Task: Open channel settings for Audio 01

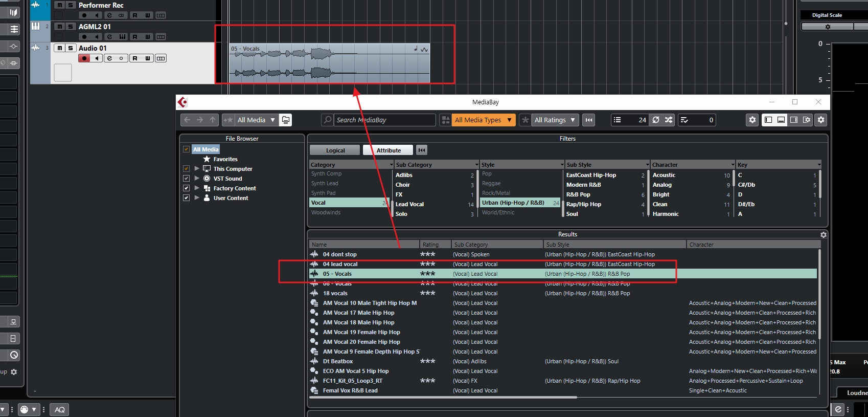Action: click(109, 58)
